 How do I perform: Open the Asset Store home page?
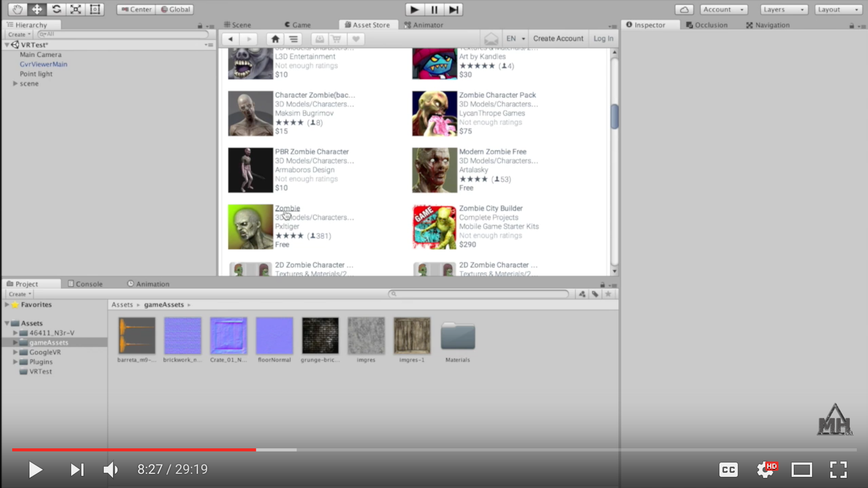coord(275,39)
